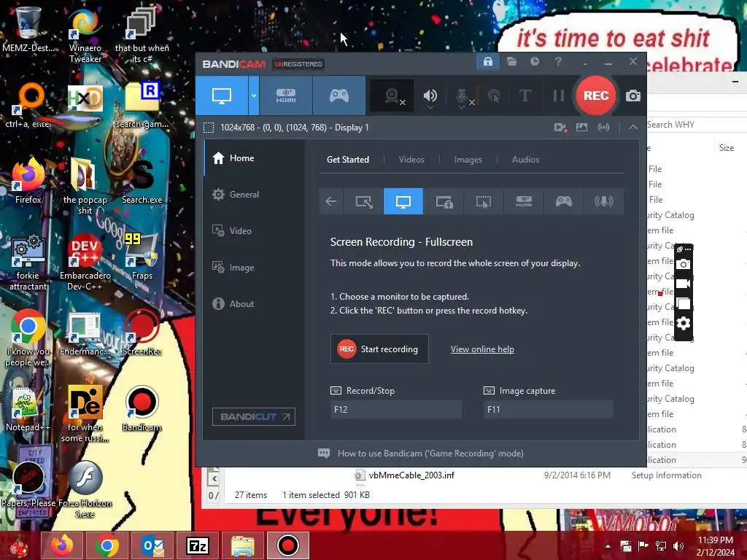The width and height of the screenshot is (747, 560).
Task: Select audio only mode icon
Action: (x=603, y=201)
